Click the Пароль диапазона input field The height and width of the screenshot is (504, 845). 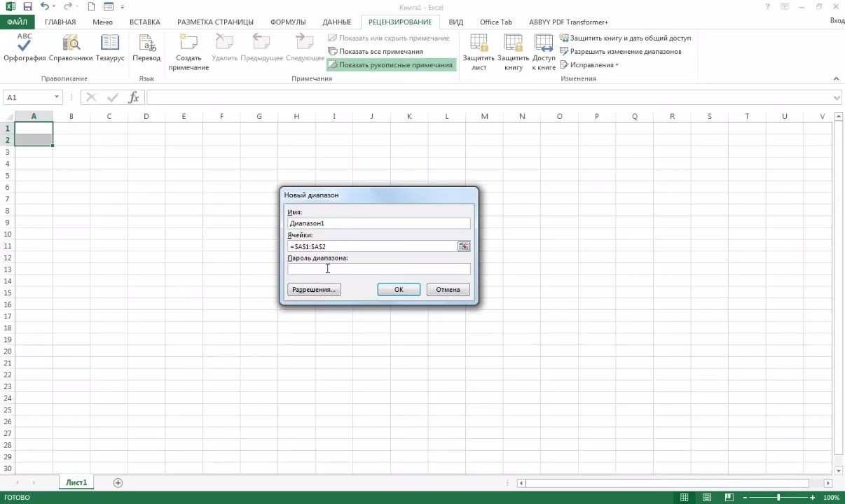tap(378, 269)
